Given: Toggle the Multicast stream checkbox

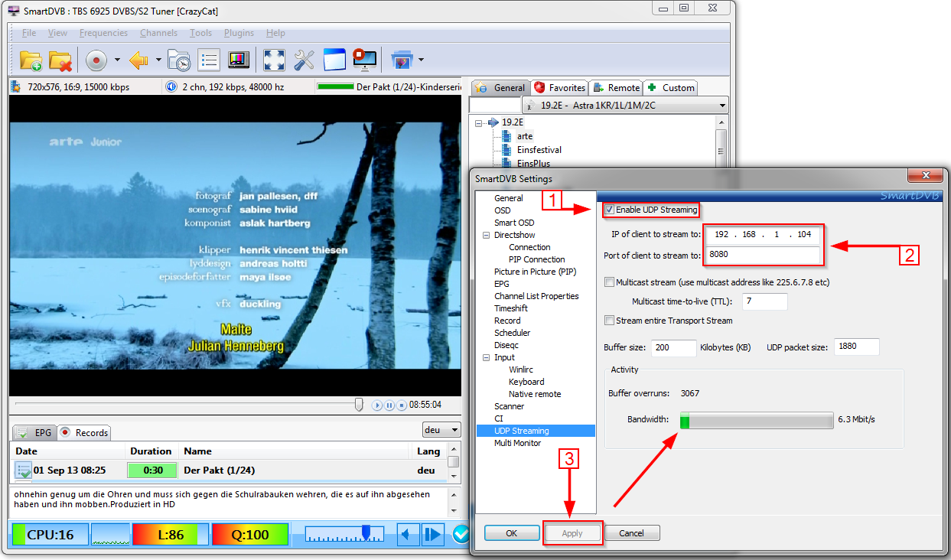Looking at the screenshot, I should coord(609,282).
